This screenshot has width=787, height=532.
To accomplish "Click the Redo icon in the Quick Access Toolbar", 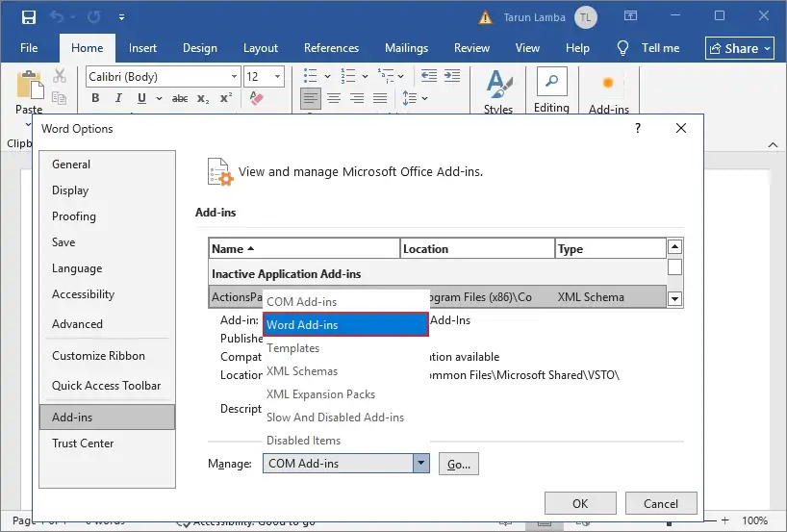I will (x=94, y=17).
